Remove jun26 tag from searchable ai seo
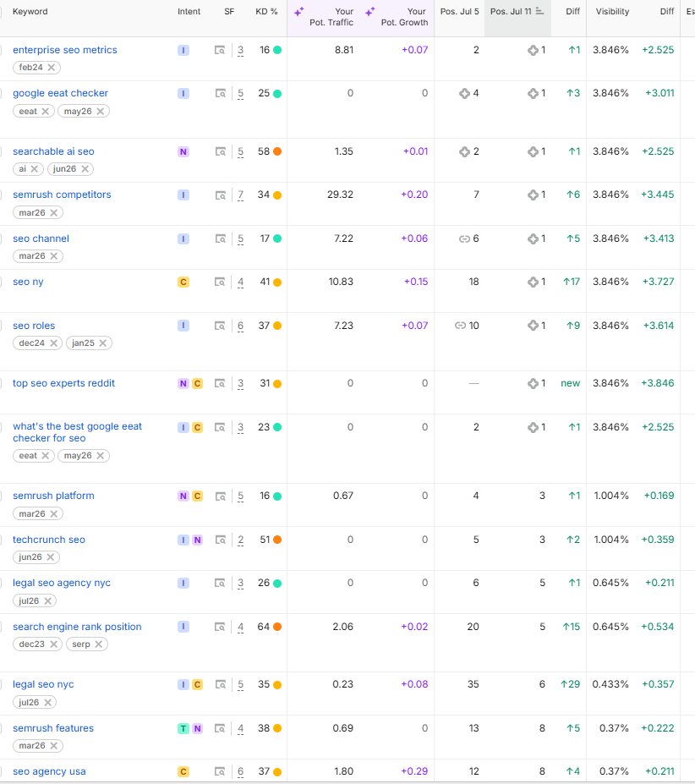695x784 pixels. tap(85, 168)
